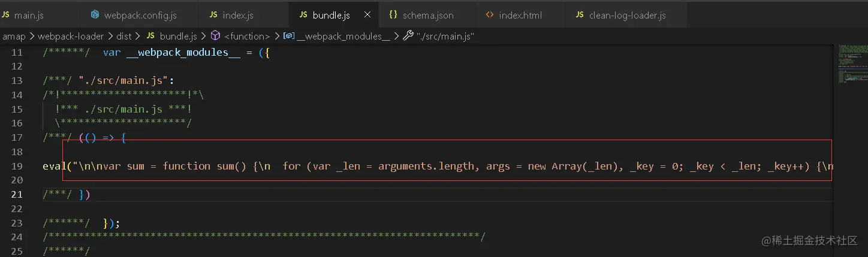Click the closing "})" on line 21
The height and width of the screenshot is (257, 868).
[x=85, y=194]
